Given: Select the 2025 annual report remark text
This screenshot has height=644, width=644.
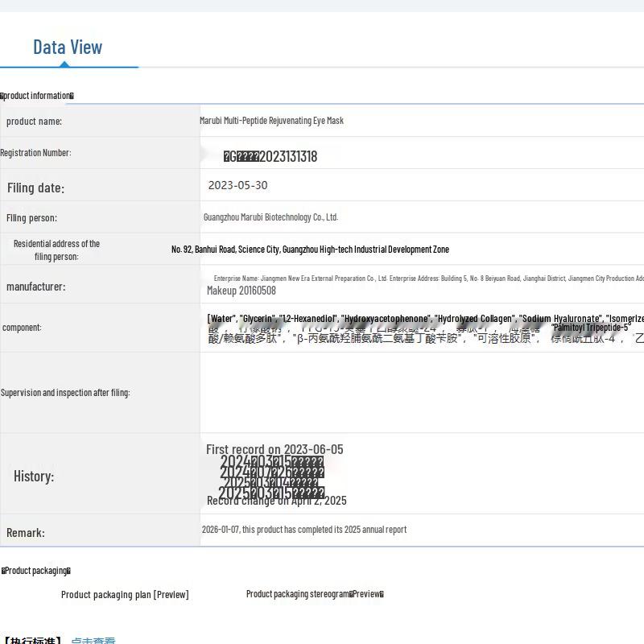Looking at the screenshot, I should point(304,530).
